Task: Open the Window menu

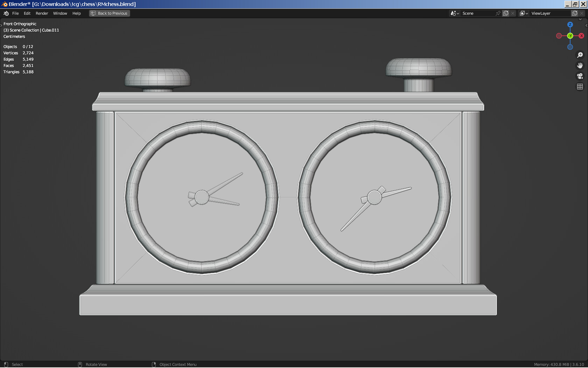Action: (60, 13)
